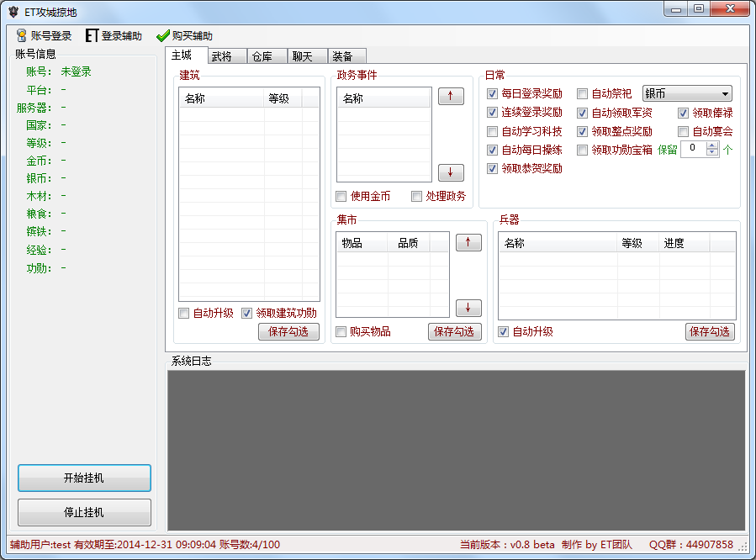The width and height of the screenshot is (756, 560).
Task: Toggle 领取俸禄 checkbox
Action: click(x=683, y=113)
